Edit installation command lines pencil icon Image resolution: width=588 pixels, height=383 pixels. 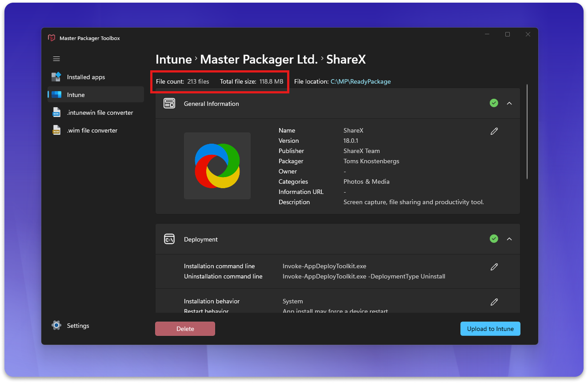[494, 267]
